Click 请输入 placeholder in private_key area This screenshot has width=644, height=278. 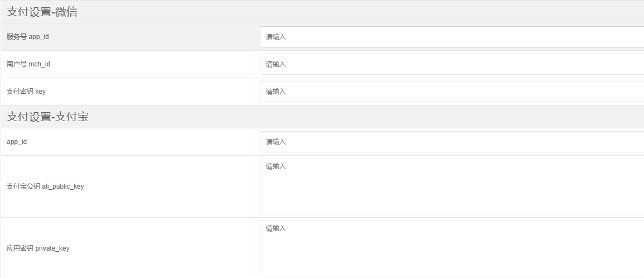point(276,228)
